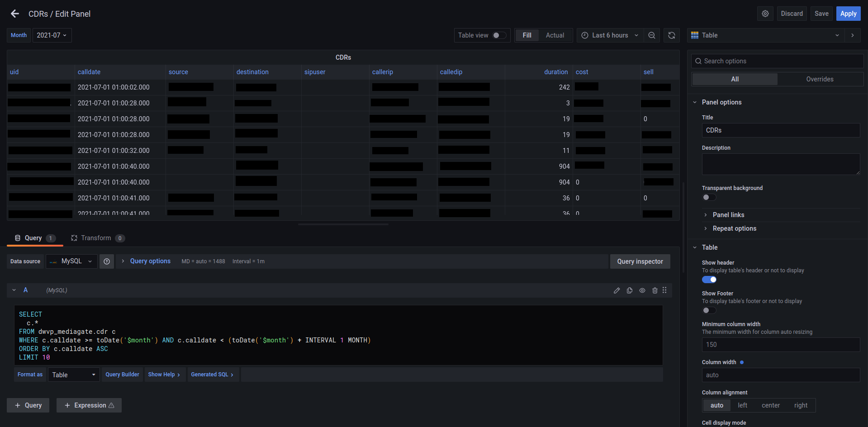Screen dimensions: 868x427
Task: Click the Discard button
Action: 792,14
